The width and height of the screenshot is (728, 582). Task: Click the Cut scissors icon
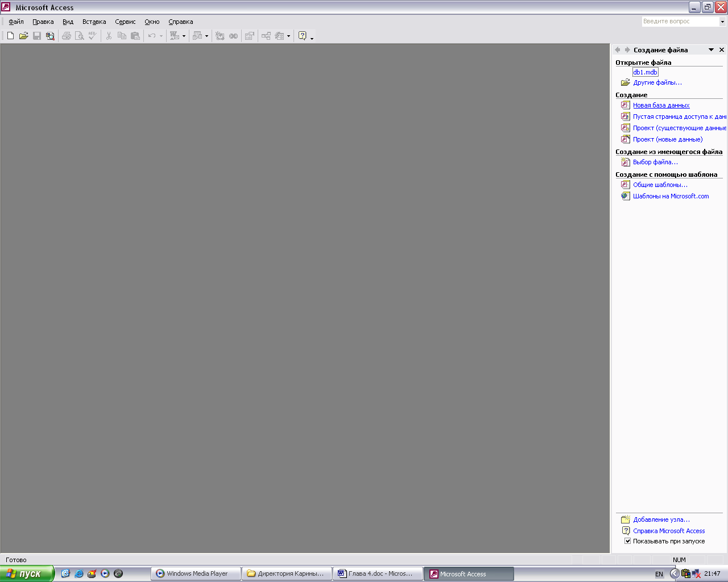click(x=109, y=36)
